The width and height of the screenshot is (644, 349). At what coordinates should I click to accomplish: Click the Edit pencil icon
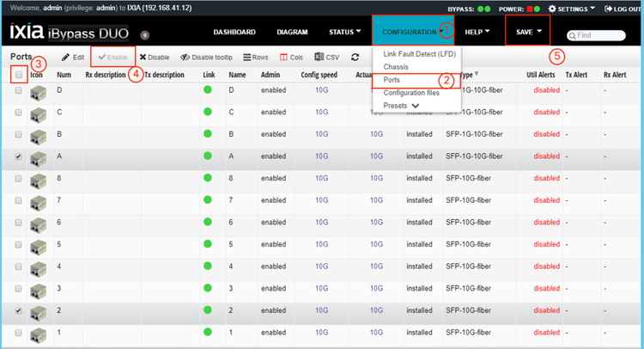(65, 57)
